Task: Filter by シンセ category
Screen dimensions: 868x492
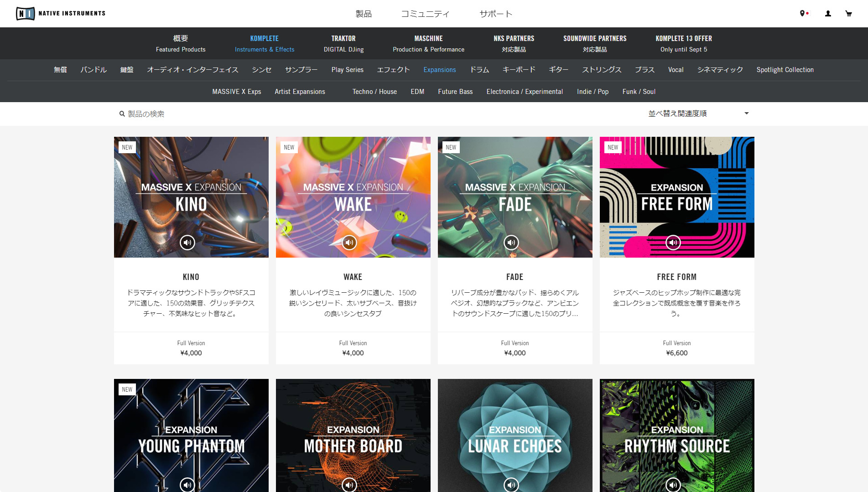Action: coord(262,70)
